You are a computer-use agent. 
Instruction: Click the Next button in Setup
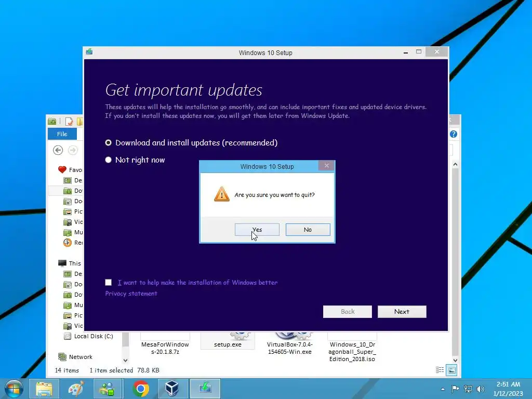(402, 312)
